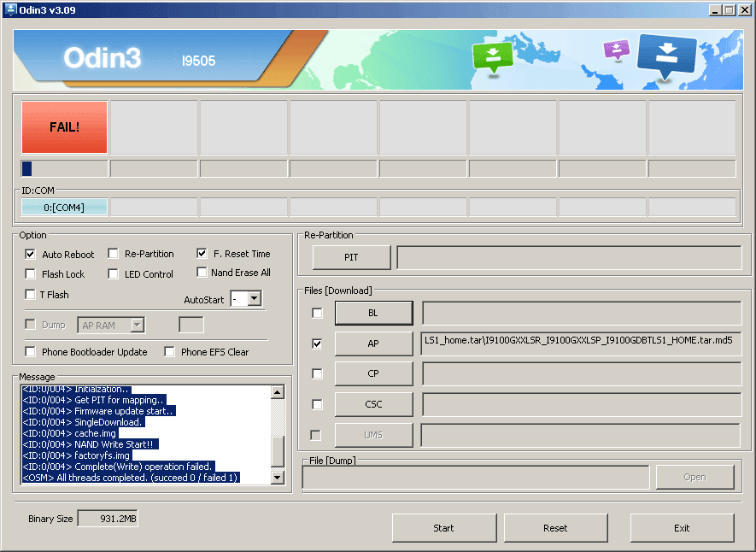Select "All threads completed" log line

(x=131, y=478)
